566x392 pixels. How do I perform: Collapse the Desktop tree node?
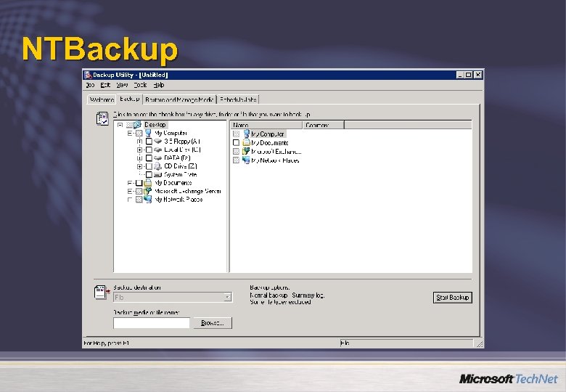pyautogui.click(x=120, y=125)
